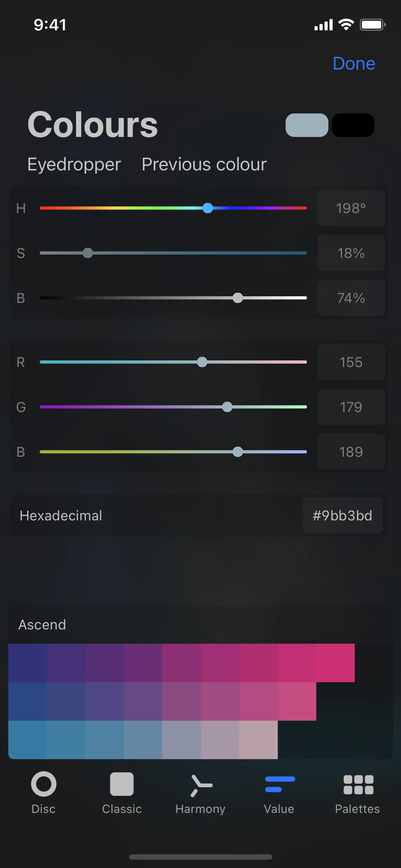Tap the Wi-Fi status icon
This screenshot has width=401, height=868.
pos(346,25)
